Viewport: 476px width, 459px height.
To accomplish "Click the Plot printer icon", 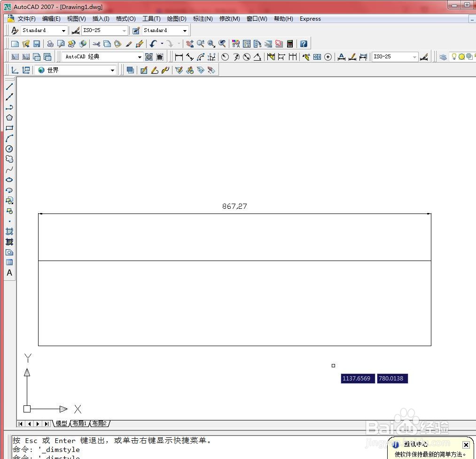I will 50,44.
